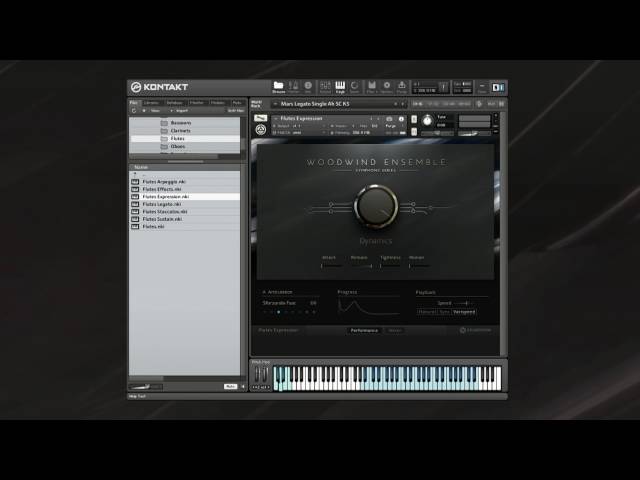Click the Kontakt logo
Image resolution: width=640 pixels, height=480 pixels.
point(159,87)
